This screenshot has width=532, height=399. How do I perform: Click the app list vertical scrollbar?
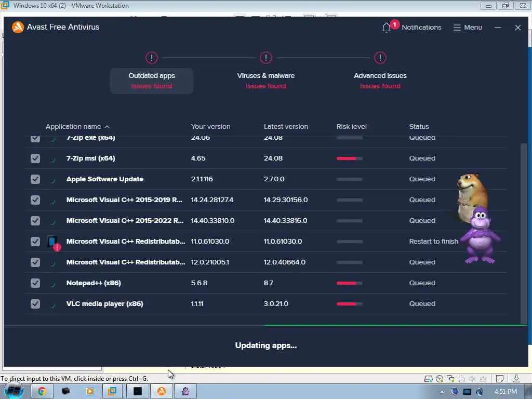point(524,233)
